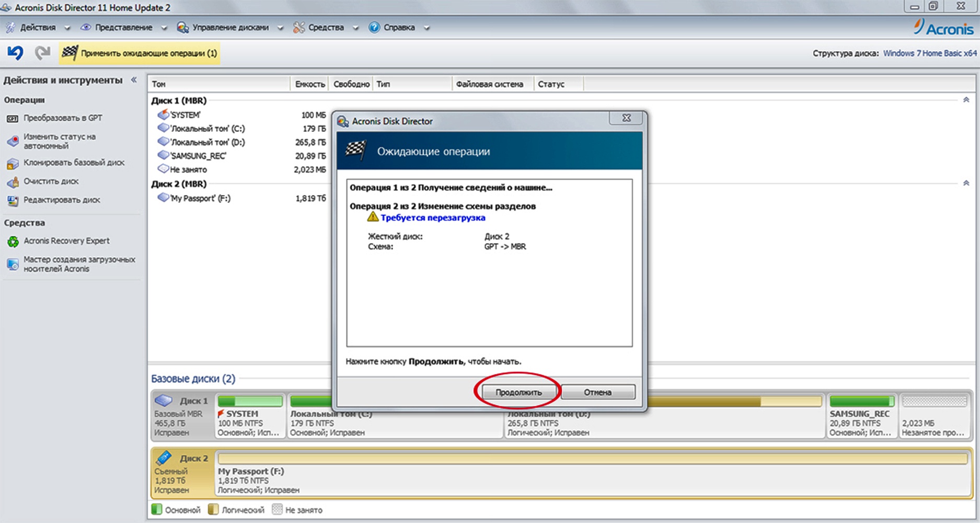Click the bootable media builder icon
Screen dimensions: 980x523
pos(13,264)
